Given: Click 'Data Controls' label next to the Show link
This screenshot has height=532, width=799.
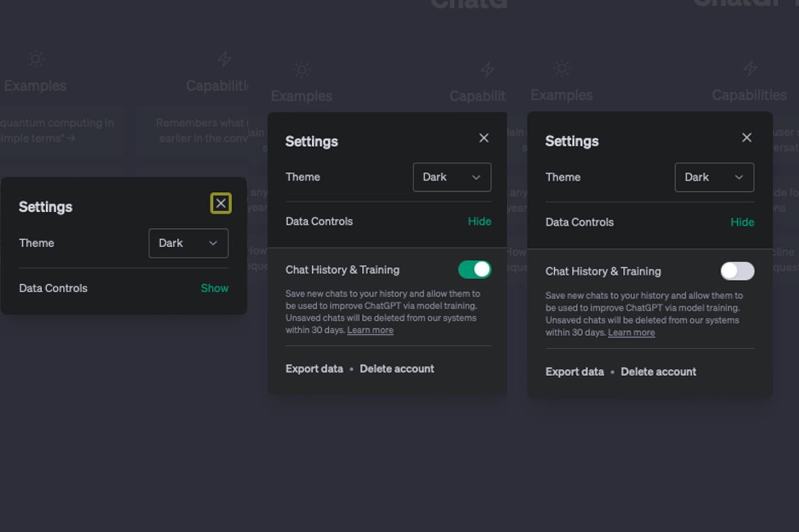Looking at the screenshot, I should [53, 288].
